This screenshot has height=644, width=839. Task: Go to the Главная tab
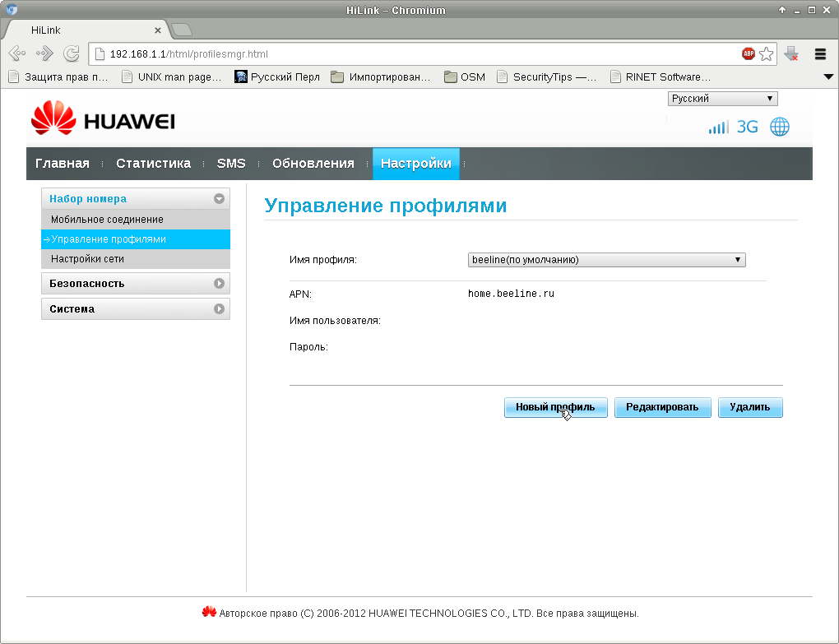[x=62, y=164]
